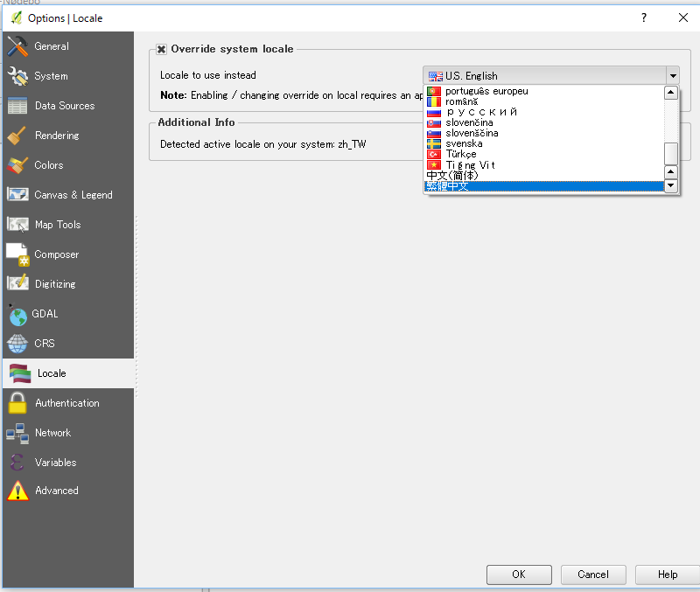Go to the CRS options page
The image size is (700, 592).
pos(68,344)
